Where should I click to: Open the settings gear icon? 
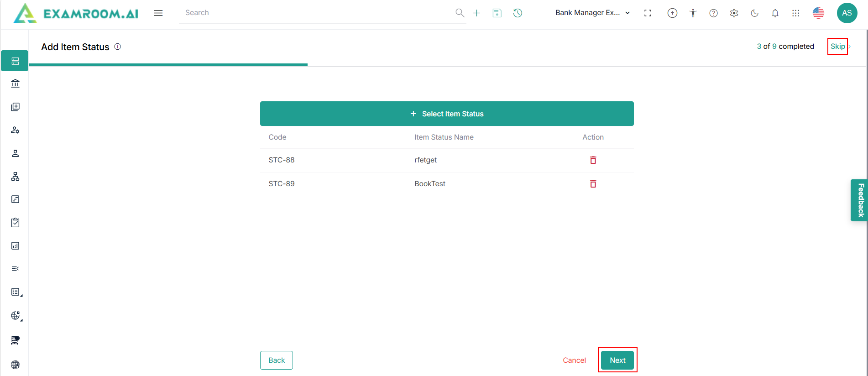734,13
